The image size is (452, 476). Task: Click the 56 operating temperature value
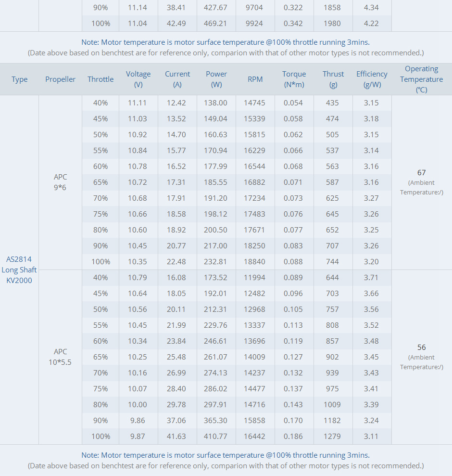point(421,347)
